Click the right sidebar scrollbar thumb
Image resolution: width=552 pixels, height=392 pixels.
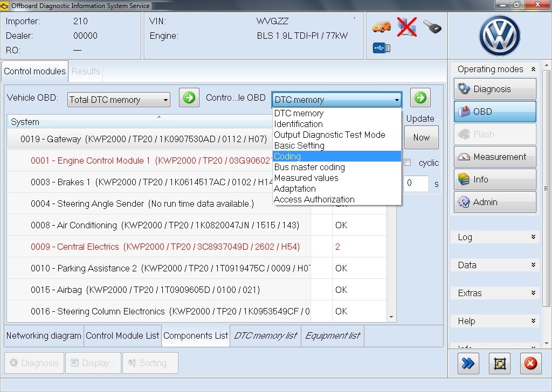[x=546, y=188]
